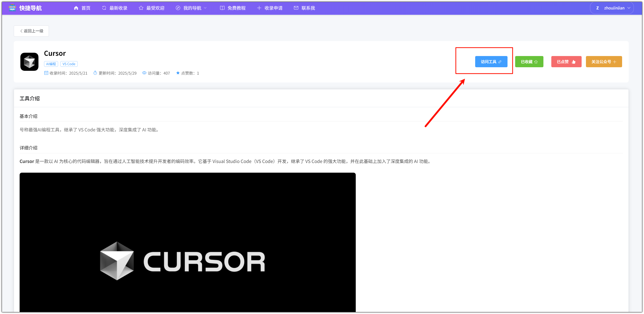Open the AI编程 tag link

pos(51,64)
